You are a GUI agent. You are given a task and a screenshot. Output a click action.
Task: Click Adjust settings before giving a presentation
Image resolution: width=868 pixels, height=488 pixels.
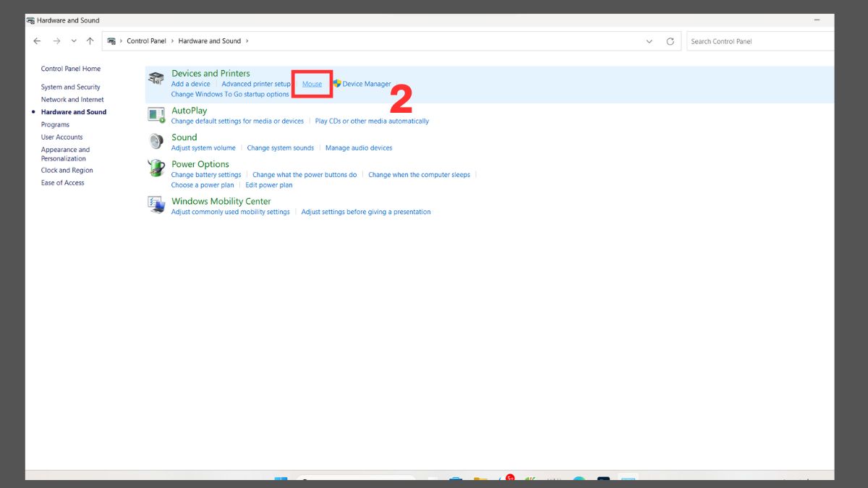coord(366,212)
